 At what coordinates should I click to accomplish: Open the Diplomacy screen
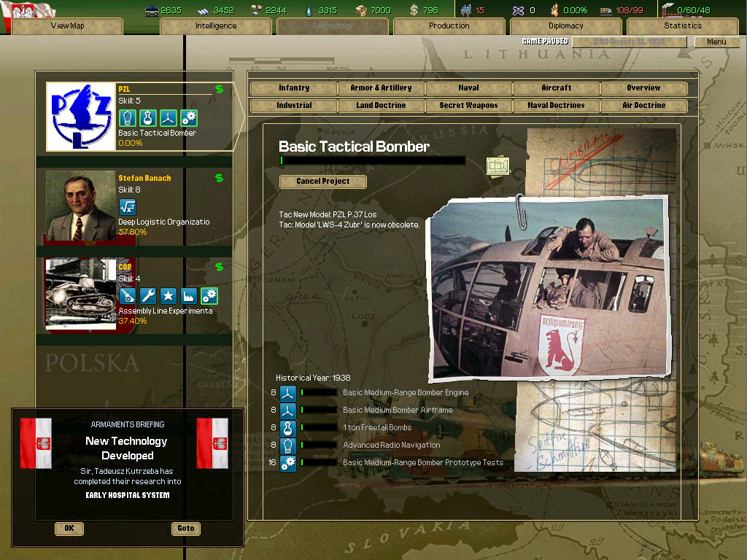(565, 26)
